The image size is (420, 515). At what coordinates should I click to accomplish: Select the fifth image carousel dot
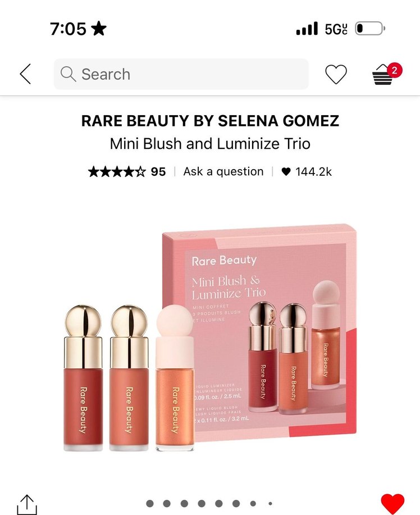coord(218,504)
